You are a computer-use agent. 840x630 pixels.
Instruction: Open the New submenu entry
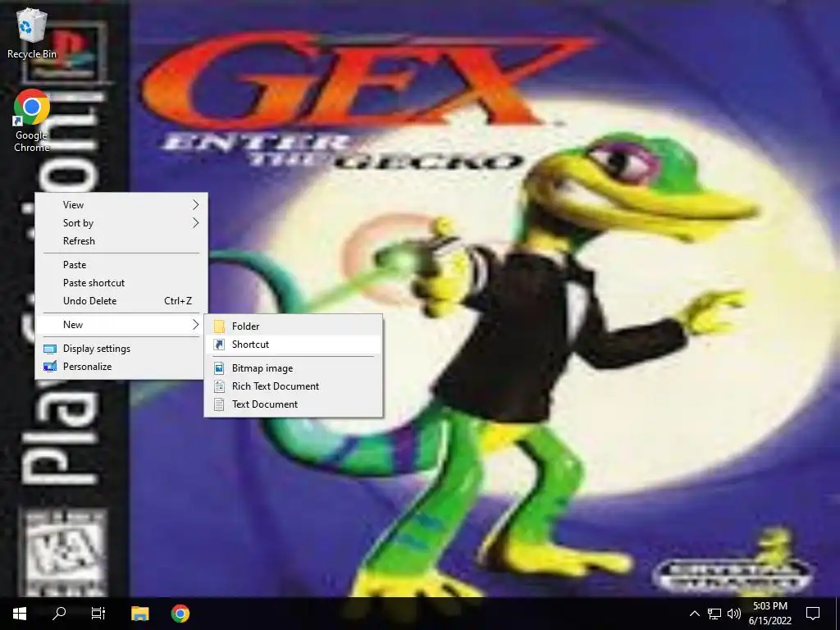tap(121, 325)
